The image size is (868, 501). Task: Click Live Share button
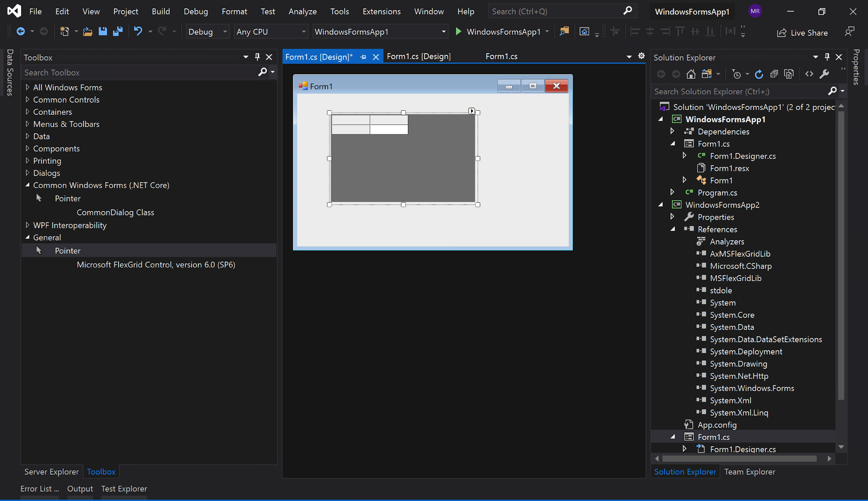802,33
